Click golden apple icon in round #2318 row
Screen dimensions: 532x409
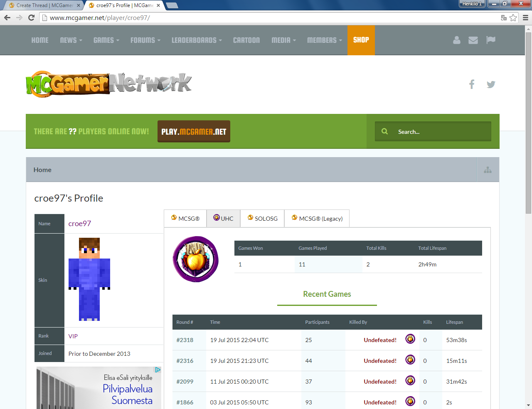click(x=410, y=339)
